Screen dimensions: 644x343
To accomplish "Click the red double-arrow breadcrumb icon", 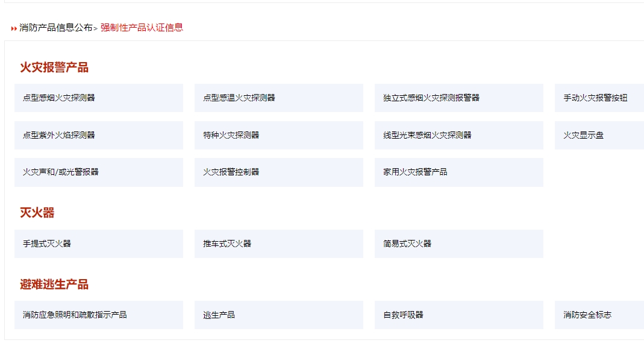I will 14,28.
